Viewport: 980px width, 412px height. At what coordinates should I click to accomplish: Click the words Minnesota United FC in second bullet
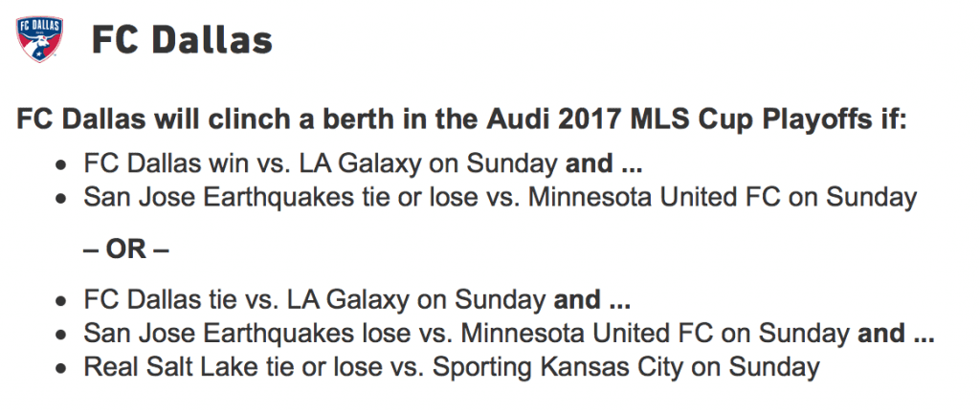655,198
